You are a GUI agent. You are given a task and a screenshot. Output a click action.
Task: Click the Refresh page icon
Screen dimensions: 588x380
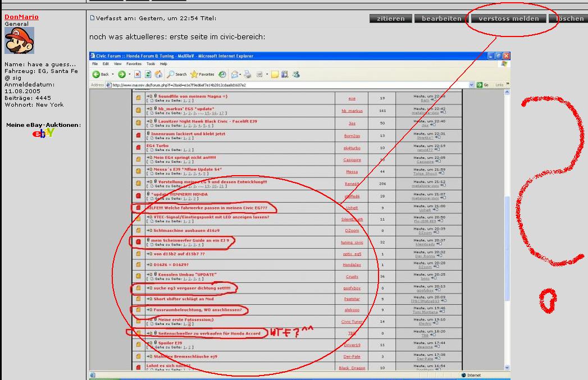[148, 74]
